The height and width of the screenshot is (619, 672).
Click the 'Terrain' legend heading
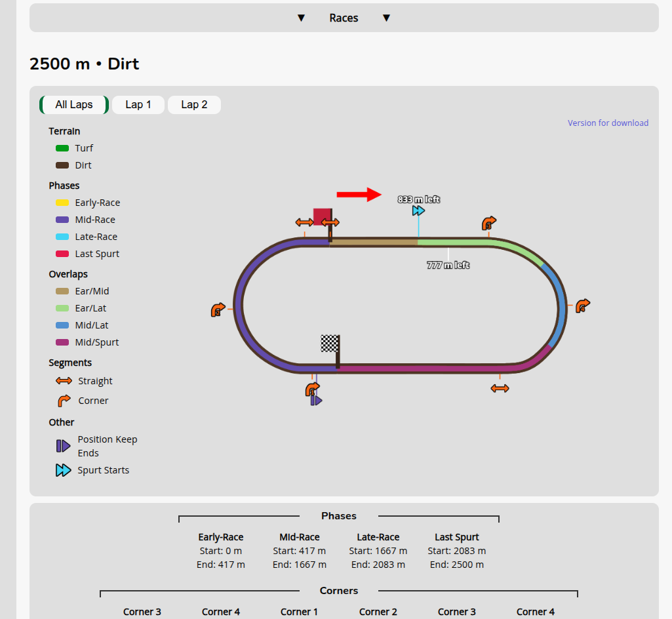coord(64,131)
